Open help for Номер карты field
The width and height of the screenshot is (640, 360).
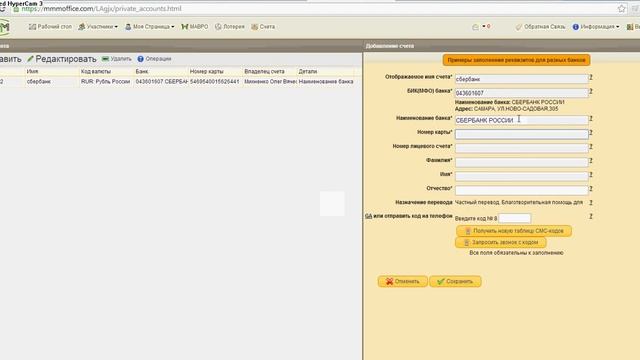pos(591,133)
